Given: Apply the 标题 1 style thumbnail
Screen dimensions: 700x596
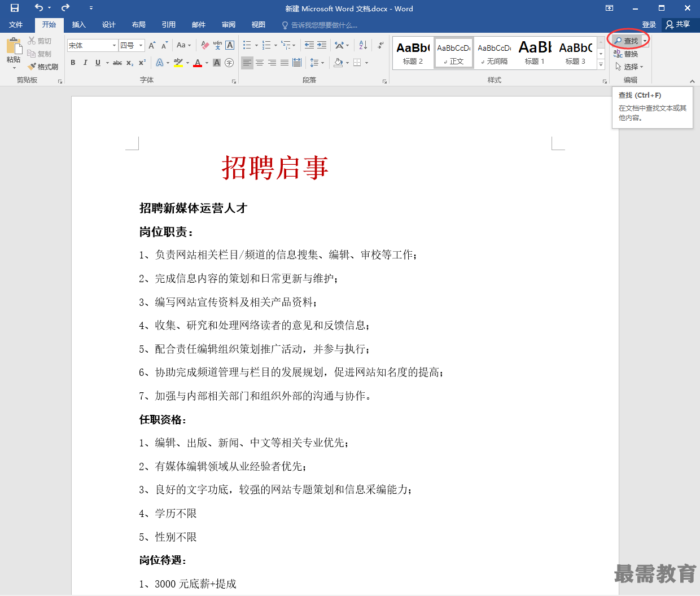Looking at the screenshot, I should click(535, 53).
